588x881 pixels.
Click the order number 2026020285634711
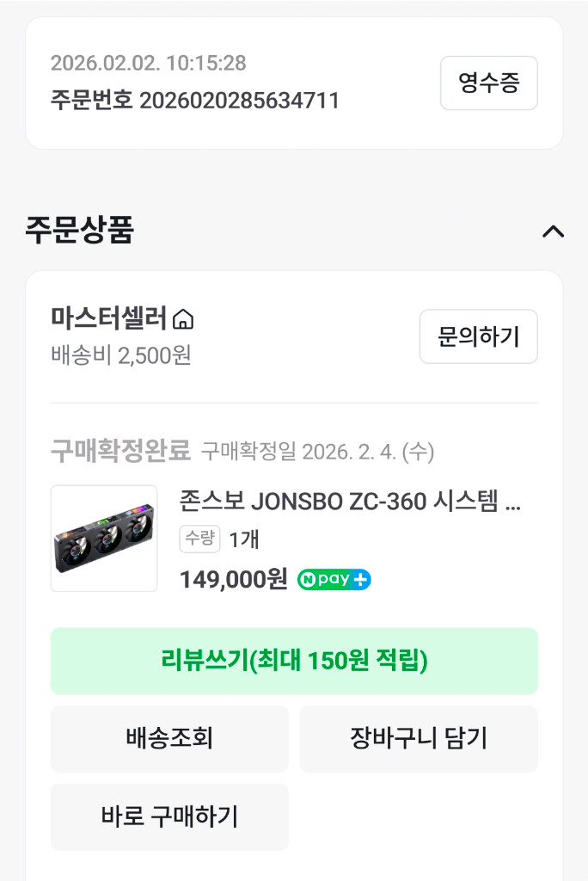tap(242, 99)
